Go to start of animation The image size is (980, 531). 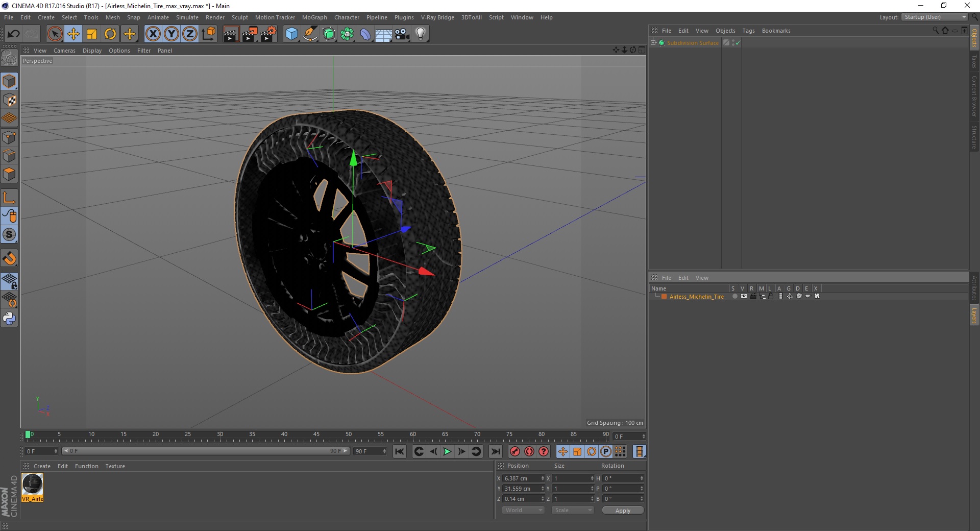coord(400,451)
